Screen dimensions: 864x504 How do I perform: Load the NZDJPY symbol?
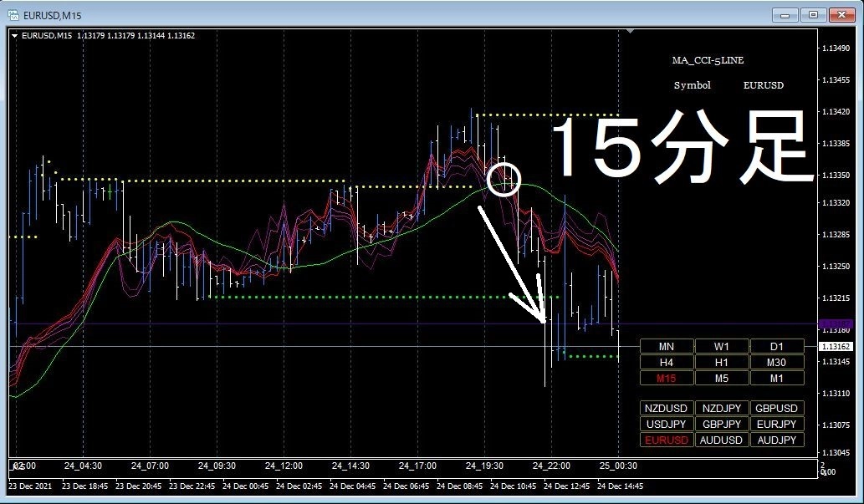(721, 408)
